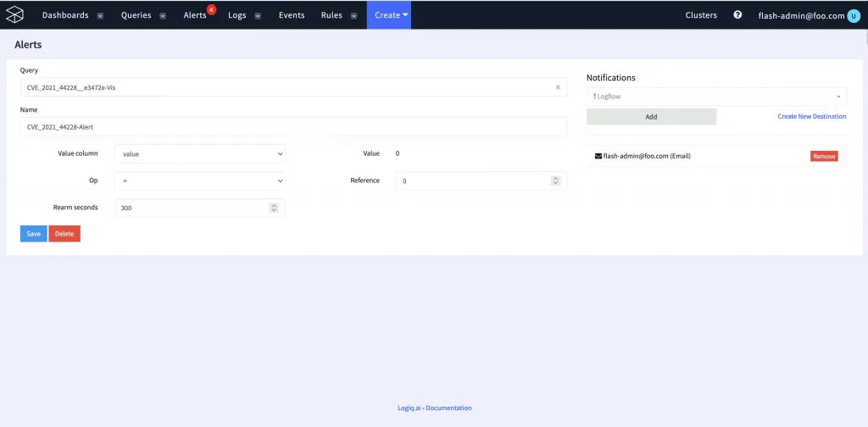Screen dimensions: 868x427
Task: Open the help question mark icon
Action: [737, 15]
